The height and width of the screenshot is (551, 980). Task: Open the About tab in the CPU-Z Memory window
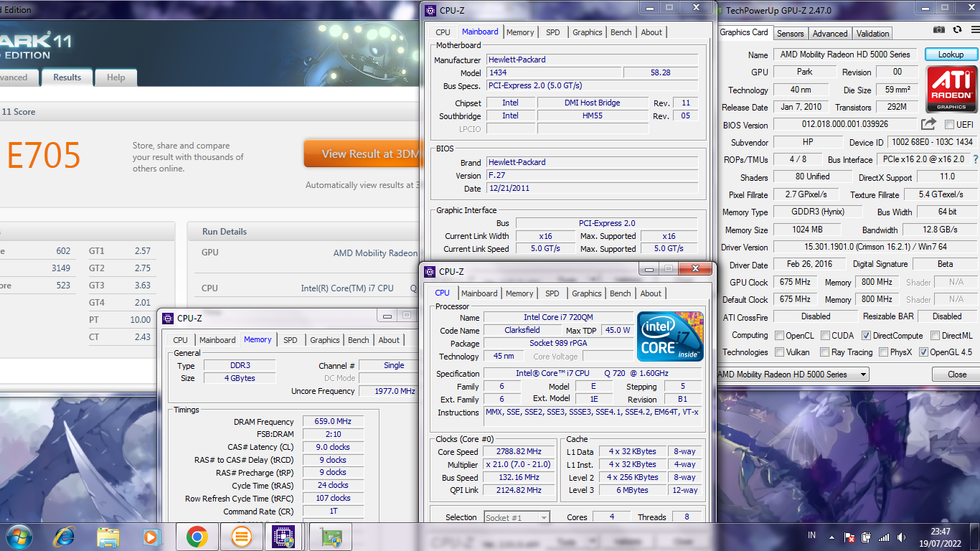389,340
